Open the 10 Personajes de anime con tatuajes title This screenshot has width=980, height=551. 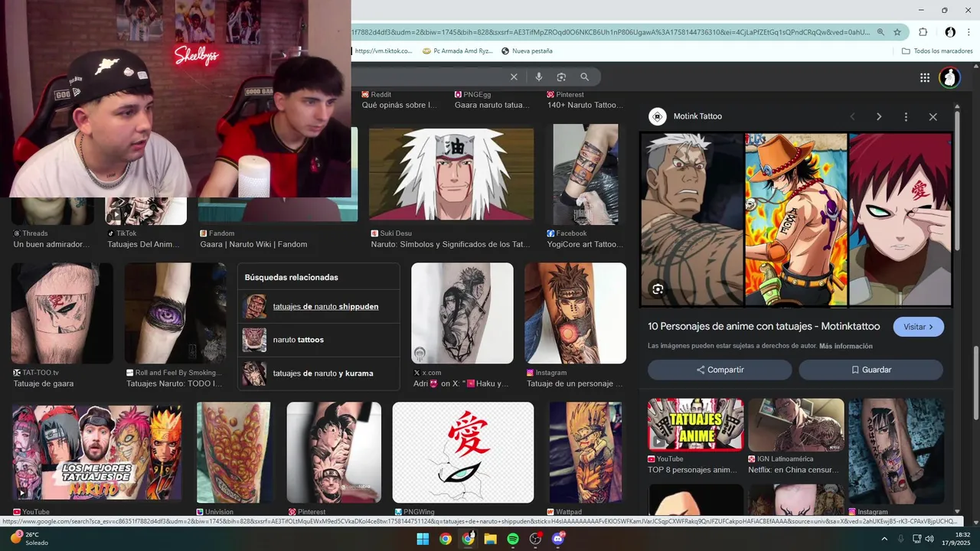click(763, 326)
